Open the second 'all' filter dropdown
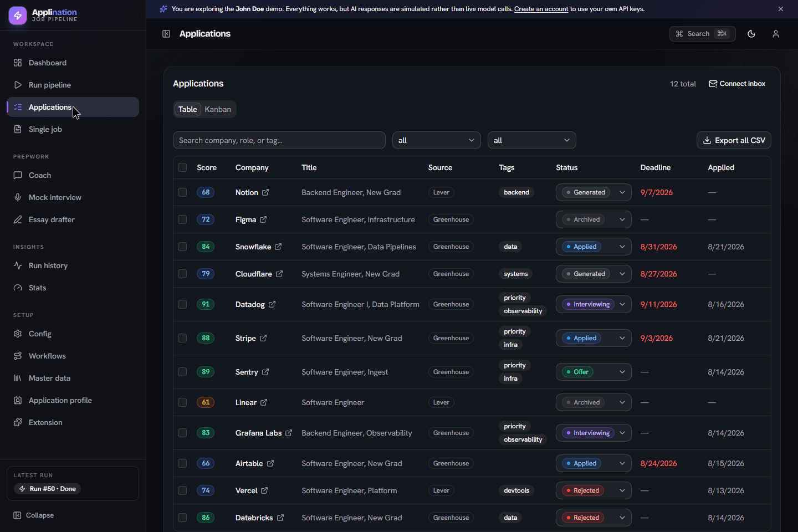 point(532,140)
